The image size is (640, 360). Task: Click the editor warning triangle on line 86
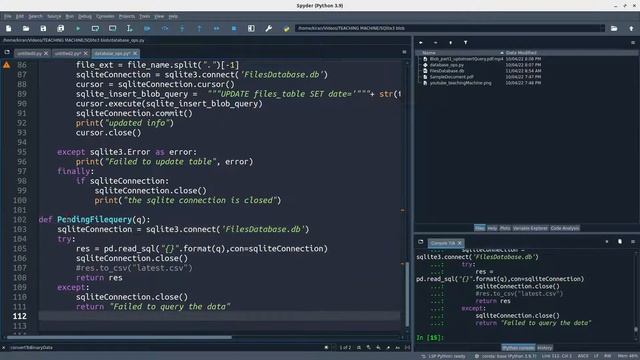coord(7,65)
